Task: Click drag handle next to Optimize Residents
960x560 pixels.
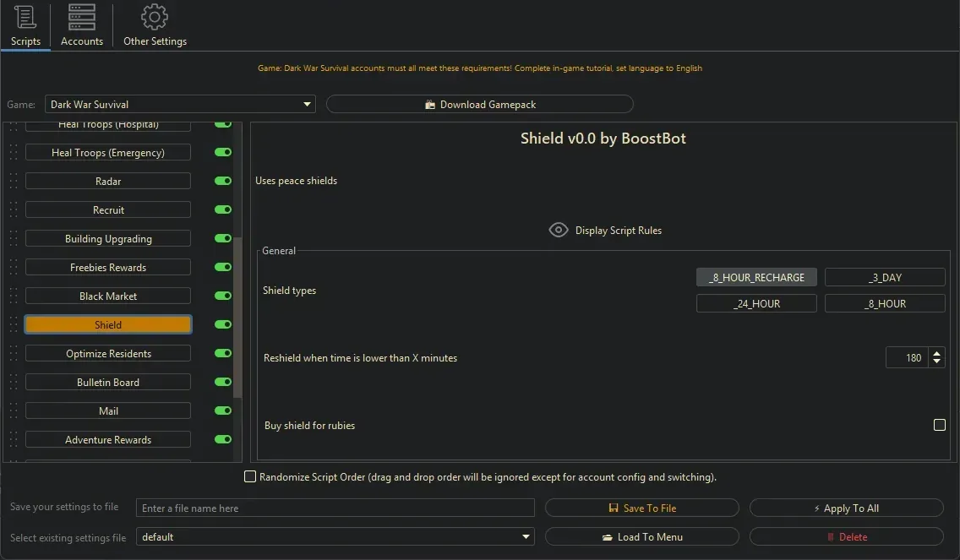Action: coord(14,354)
